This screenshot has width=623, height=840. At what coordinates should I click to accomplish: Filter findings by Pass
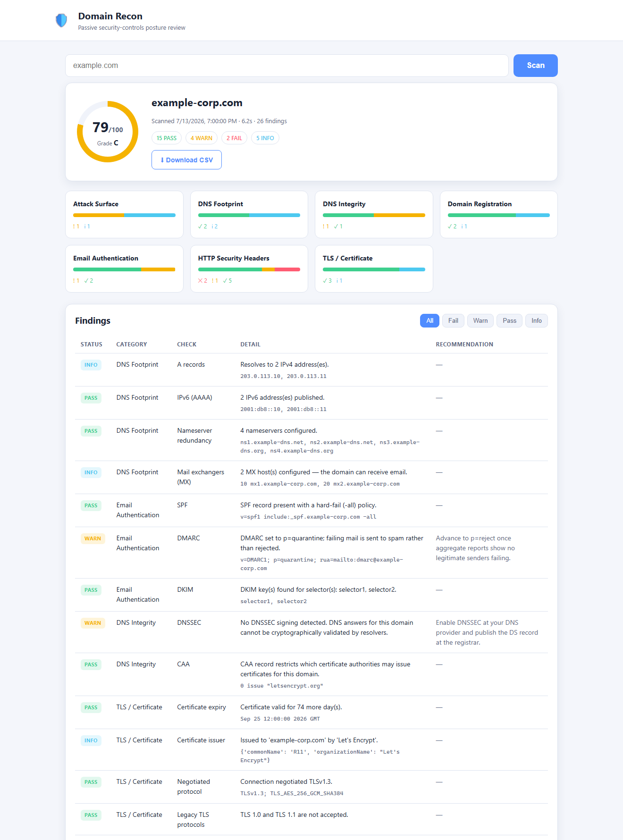point(510,321)
